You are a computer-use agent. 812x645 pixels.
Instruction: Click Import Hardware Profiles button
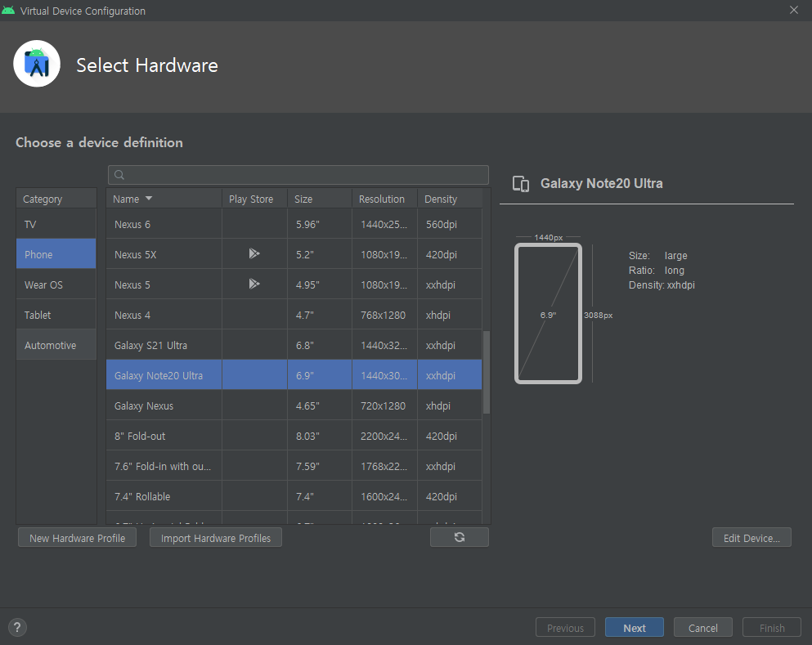pos(215,538)
